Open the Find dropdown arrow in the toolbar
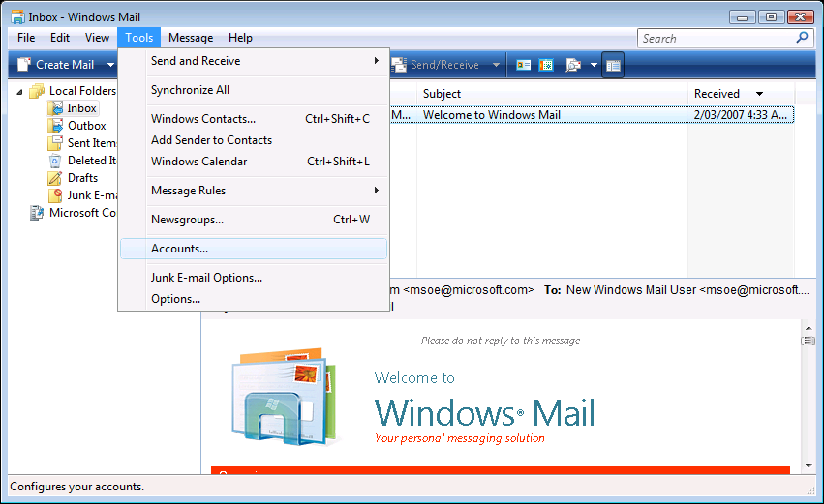The image size is (824, 504). pos(594,65)
